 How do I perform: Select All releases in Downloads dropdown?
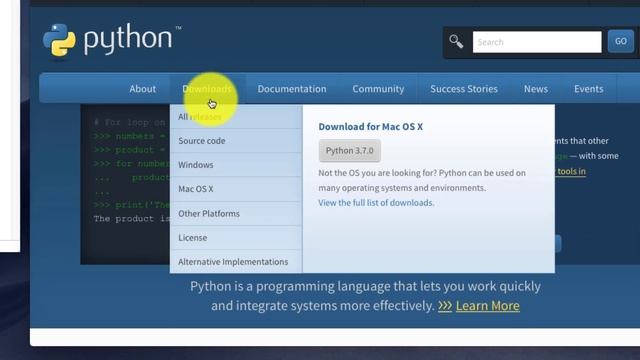pos(236,117)
